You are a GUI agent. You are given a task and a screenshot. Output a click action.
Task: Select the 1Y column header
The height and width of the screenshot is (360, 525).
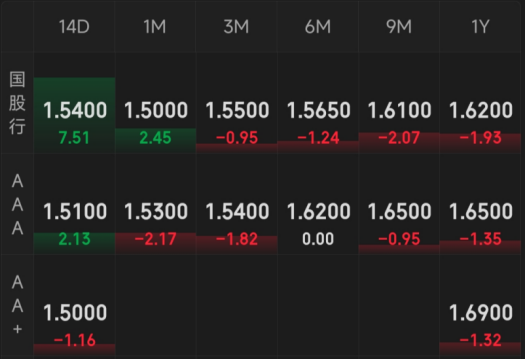pyautogui.click(x=480, y=26)
